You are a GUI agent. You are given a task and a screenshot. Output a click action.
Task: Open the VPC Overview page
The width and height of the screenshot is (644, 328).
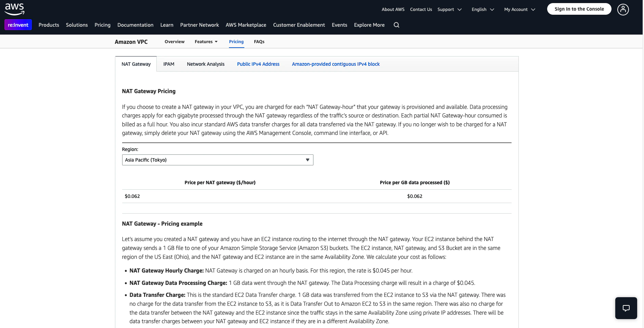click(x=175, y=42)
